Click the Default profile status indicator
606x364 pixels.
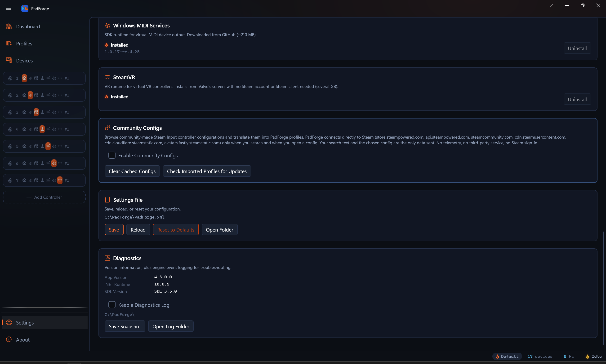click(x=507, y=356)
